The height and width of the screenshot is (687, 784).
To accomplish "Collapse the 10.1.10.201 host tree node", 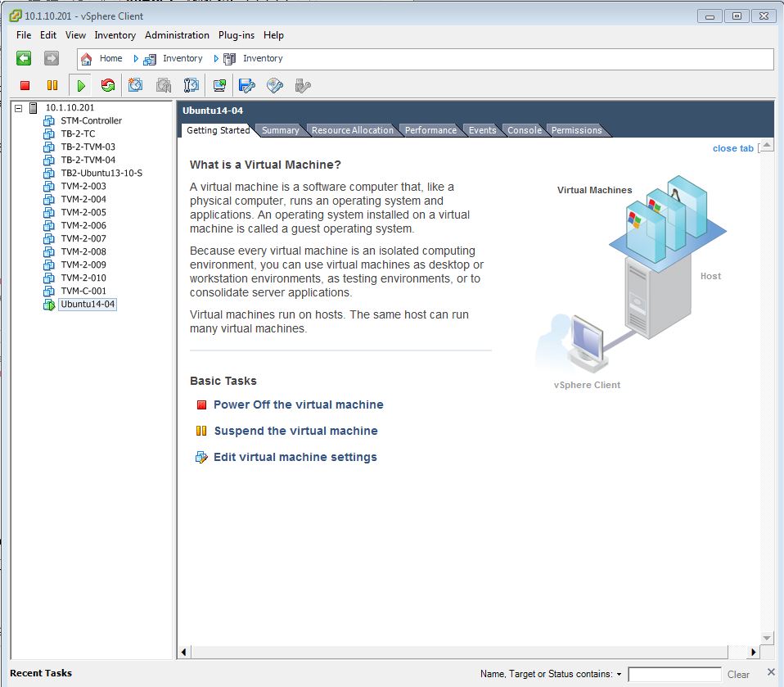I will pos(19,107).
